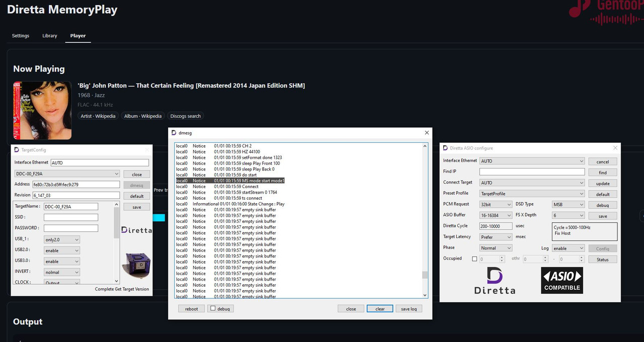Click TargetConfig settings list scrollbar
The width and height of the screenshot is (644, 342).
(x=117, y=243)
